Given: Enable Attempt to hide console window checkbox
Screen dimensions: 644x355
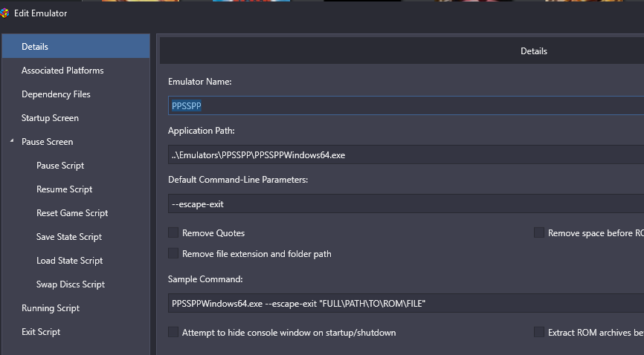Looking at the screenshot, I should coord(173,332).
